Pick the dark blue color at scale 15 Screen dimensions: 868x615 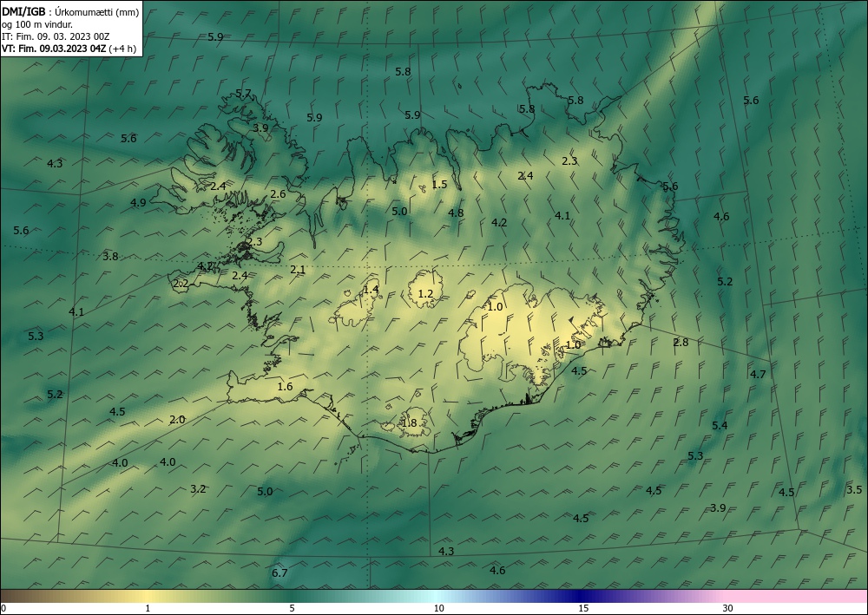click(580, 596)
